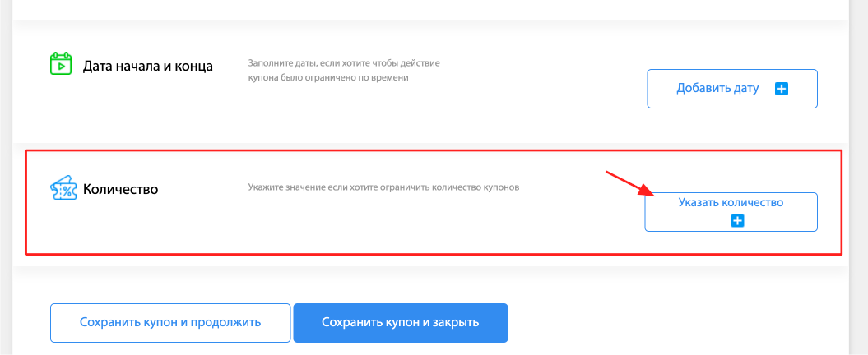The image size is (868, 355).
Task: Click the empty area below Добавить дату button
Action: 731,125
